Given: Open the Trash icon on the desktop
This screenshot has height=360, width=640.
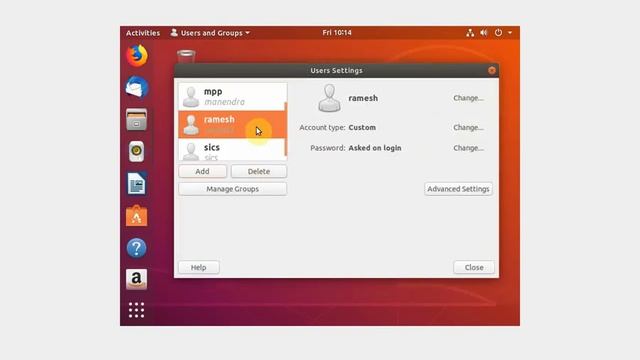Looking at the screenshot, I should coord(186,56).
